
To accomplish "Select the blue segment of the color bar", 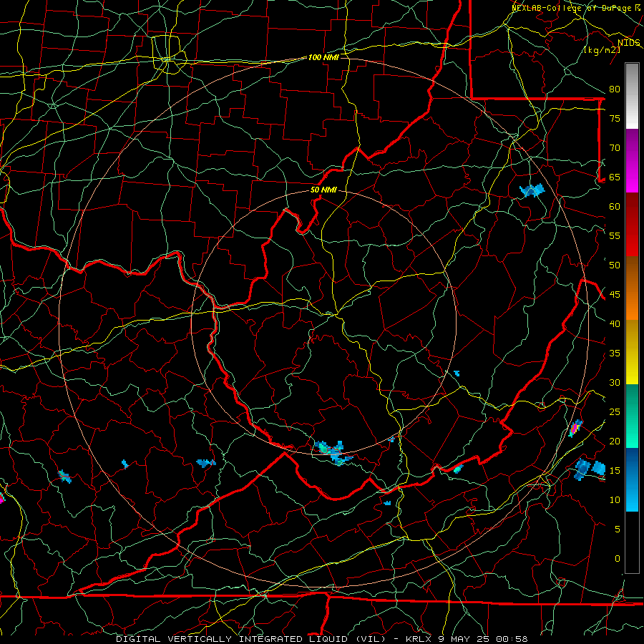I will click(632, 479).
